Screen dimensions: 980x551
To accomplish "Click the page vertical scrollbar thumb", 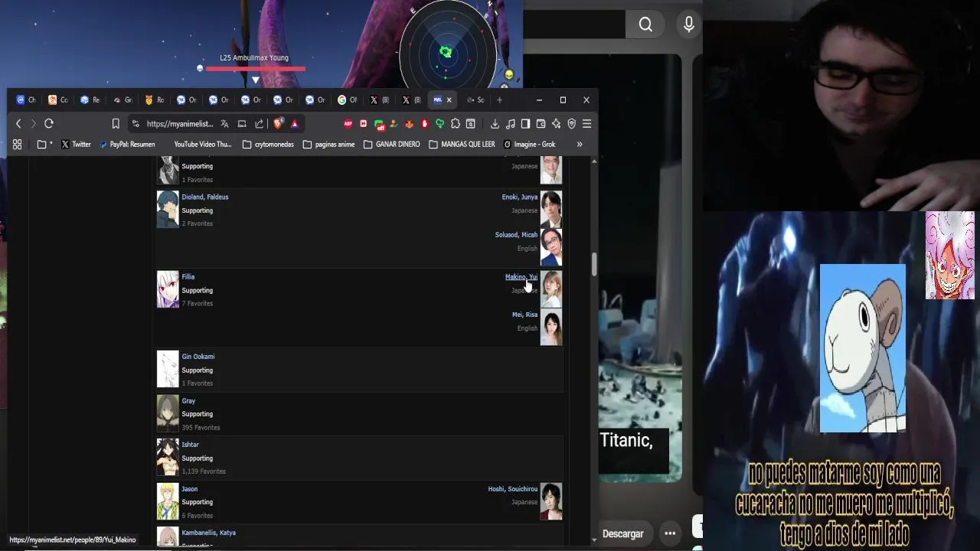I will (594, 264).
